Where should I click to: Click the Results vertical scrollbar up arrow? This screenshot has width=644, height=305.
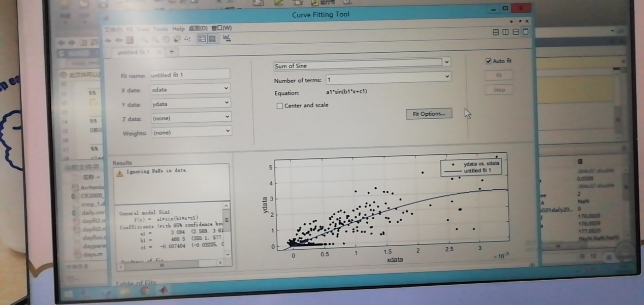[227, 207]
